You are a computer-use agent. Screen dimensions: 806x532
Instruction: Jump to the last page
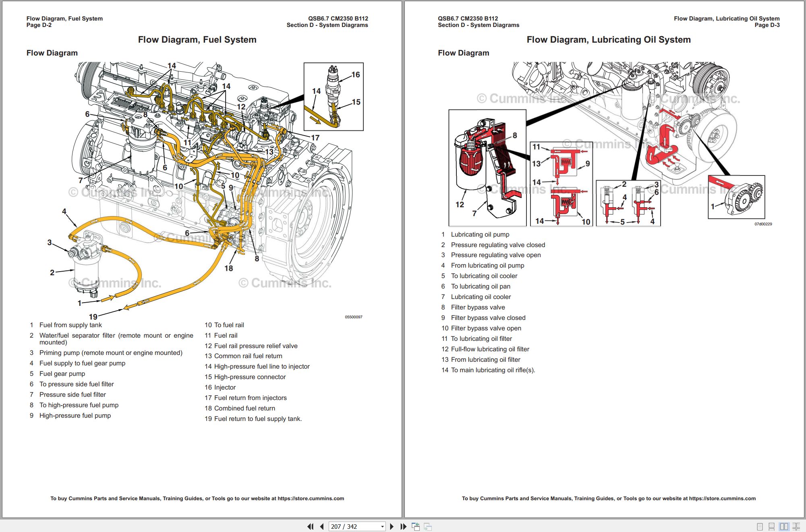[x=403, y=526]
